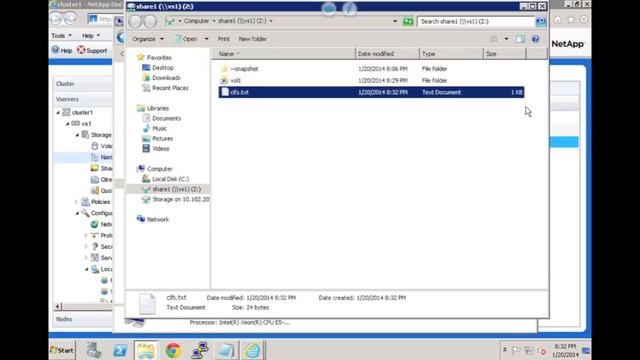Screen dimensions: 640x360
Task: Click the New folder button
Action: [x=253, y=39]
